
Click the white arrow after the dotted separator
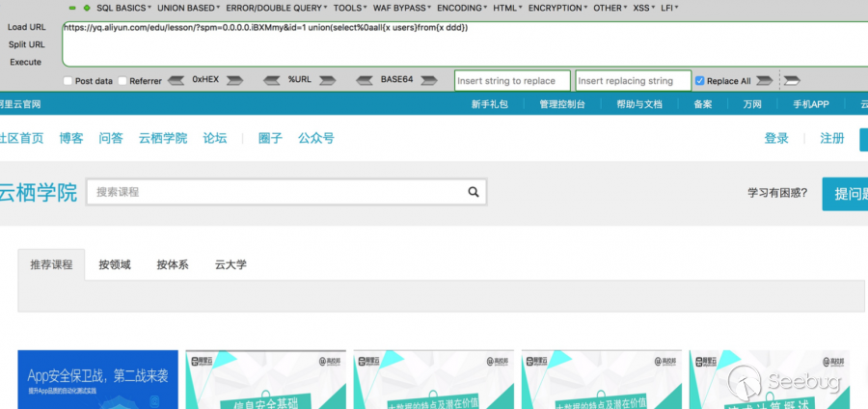[792, 81]
